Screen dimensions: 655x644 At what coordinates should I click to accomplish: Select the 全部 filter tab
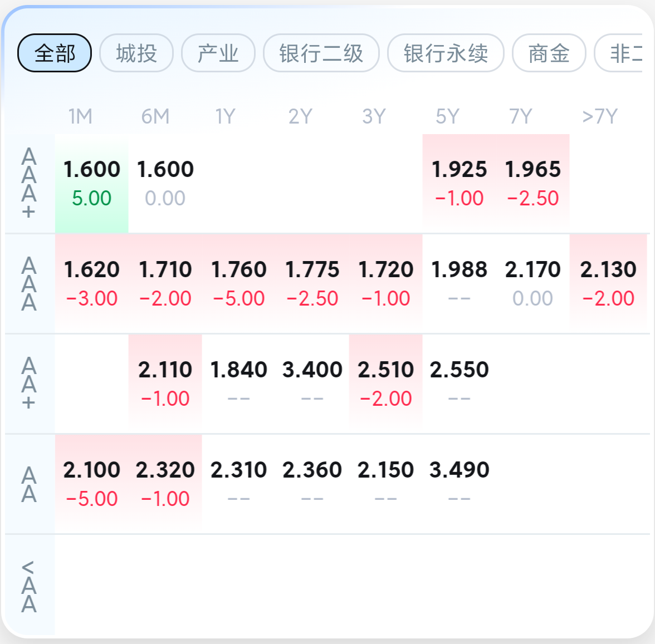[x=55, y=53]
